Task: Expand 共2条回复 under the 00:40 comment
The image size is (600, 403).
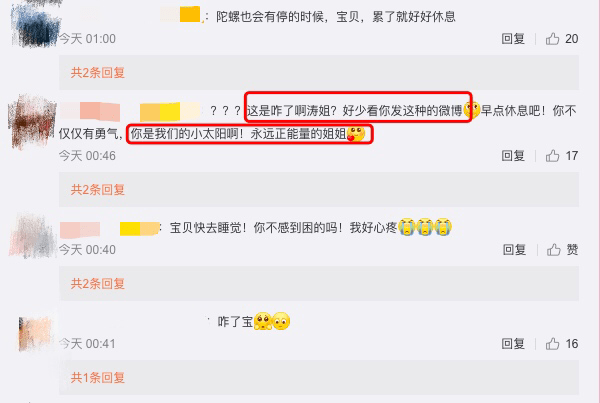Action: (x=98, y=284)
